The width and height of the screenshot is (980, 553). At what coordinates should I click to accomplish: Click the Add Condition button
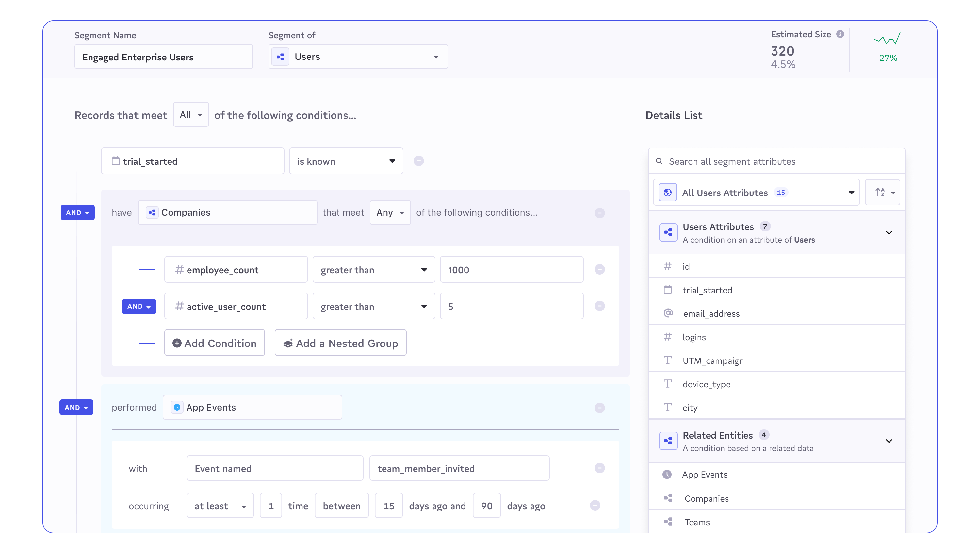215,343
